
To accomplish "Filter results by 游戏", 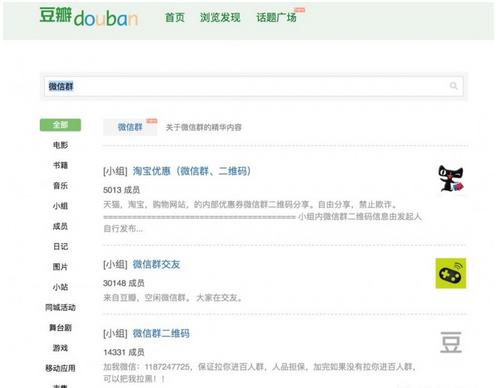I will [60, 348].
